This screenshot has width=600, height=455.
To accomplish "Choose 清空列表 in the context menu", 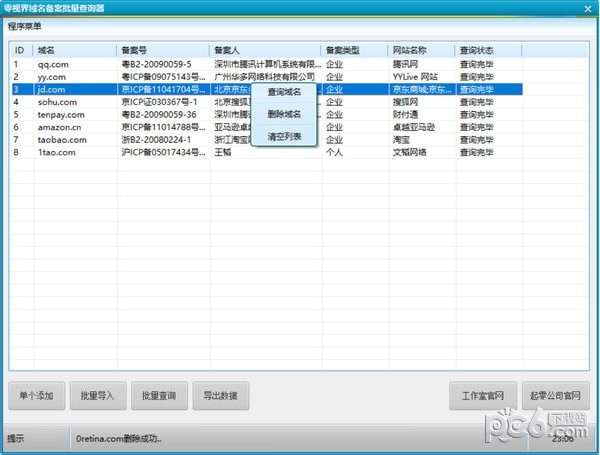I will pyautogui.click(x=284, y=136).
